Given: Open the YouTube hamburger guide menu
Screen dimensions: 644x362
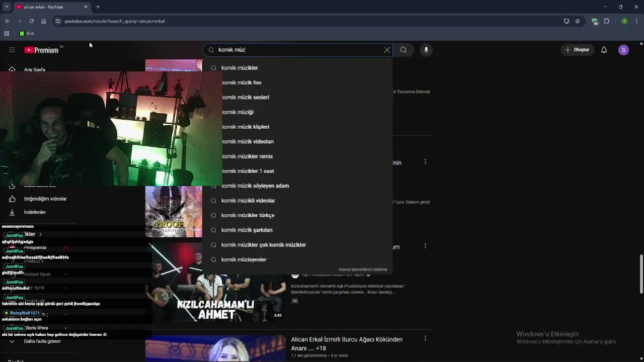Looking at the screenshot, I should [12, 50].
